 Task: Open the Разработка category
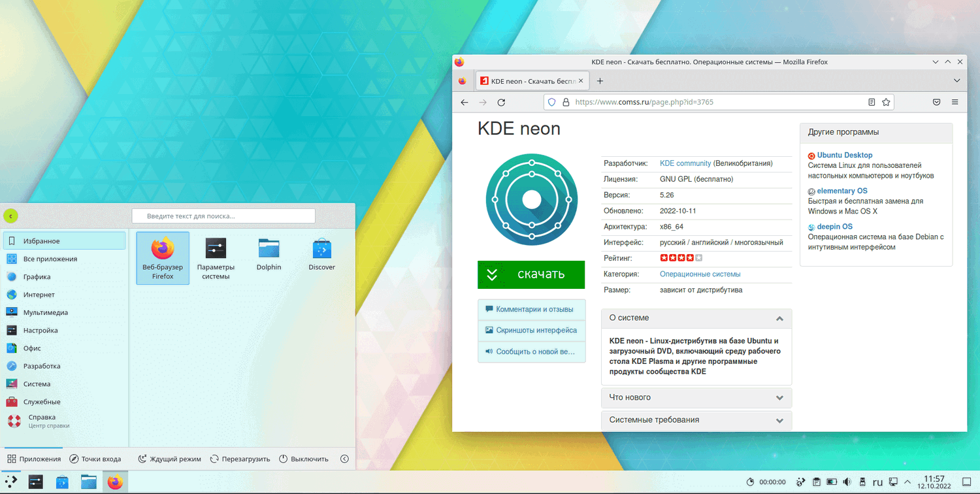tap(64, 366)
